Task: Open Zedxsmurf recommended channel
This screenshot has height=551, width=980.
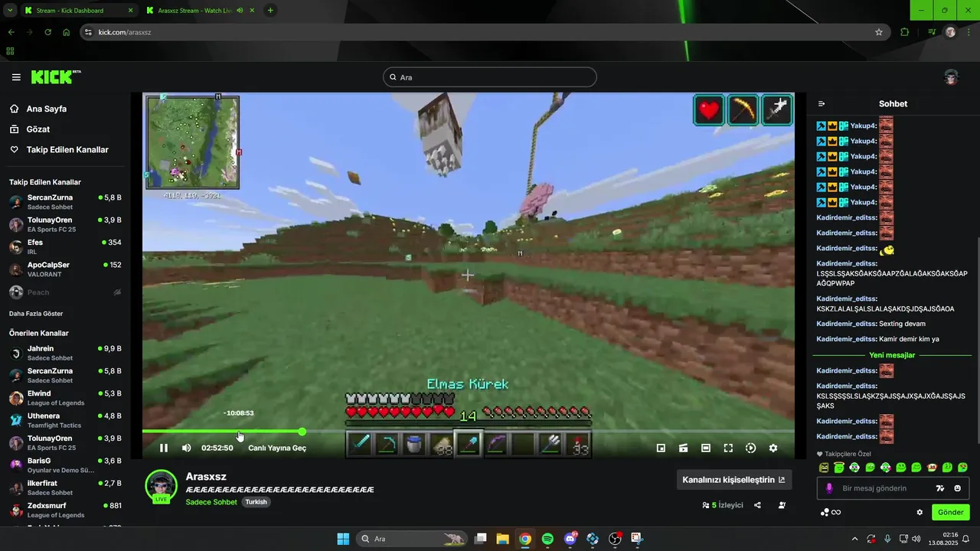Action: tap(65, 510)
